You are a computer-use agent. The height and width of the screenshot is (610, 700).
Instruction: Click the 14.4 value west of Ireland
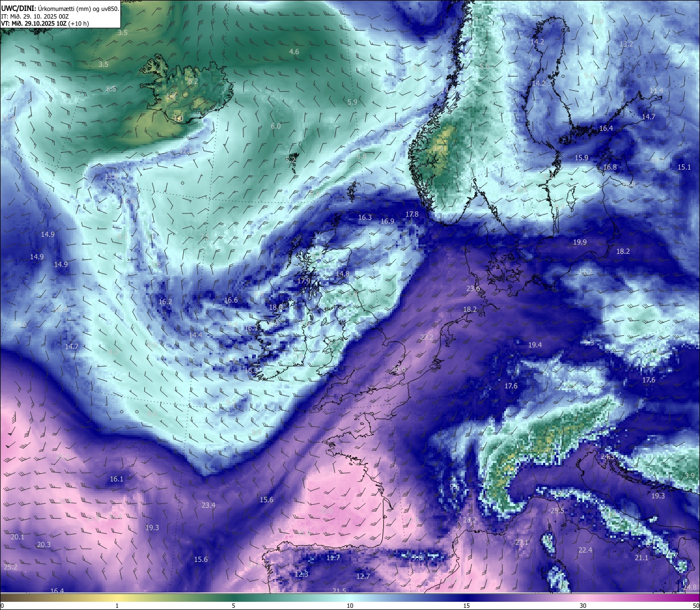195,335
